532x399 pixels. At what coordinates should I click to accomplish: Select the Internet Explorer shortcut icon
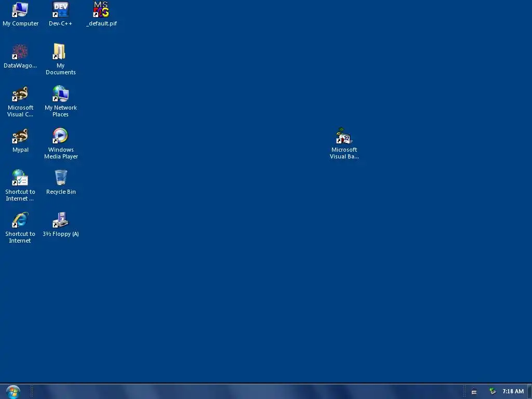click(x=20, y=228)
